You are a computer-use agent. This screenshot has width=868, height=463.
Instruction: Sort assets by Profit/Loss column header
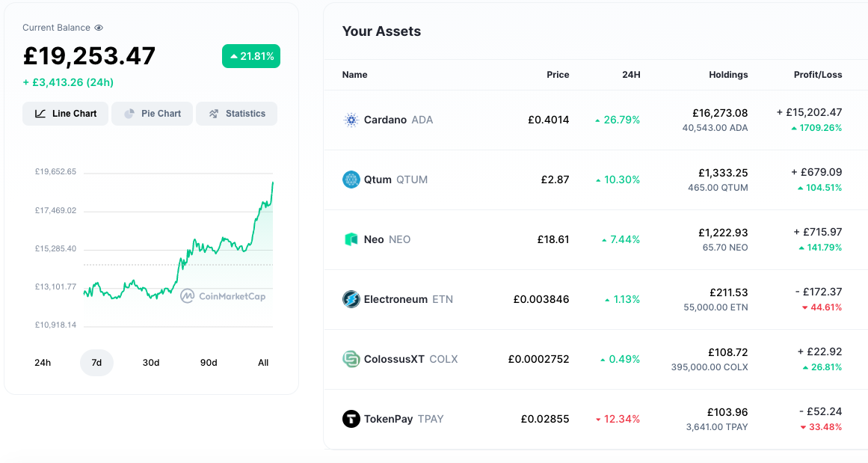[818, 75]
